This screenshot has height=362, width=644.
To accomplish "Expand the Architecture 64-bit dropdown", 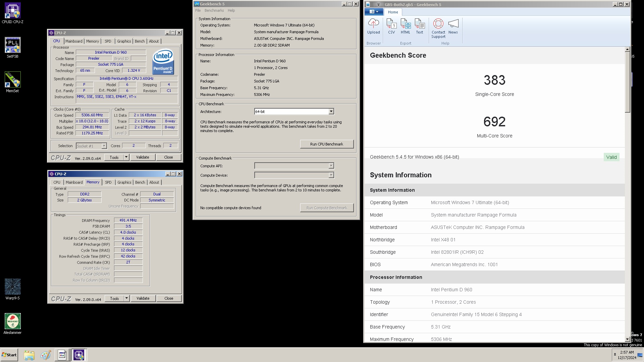I will (x=331, y=112).
